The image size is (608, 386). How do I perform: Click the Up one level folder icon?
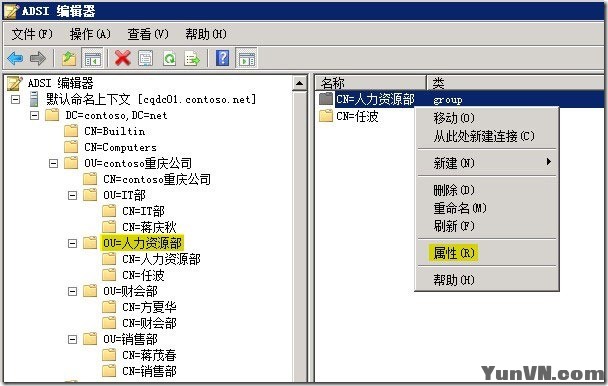[69, 59]
